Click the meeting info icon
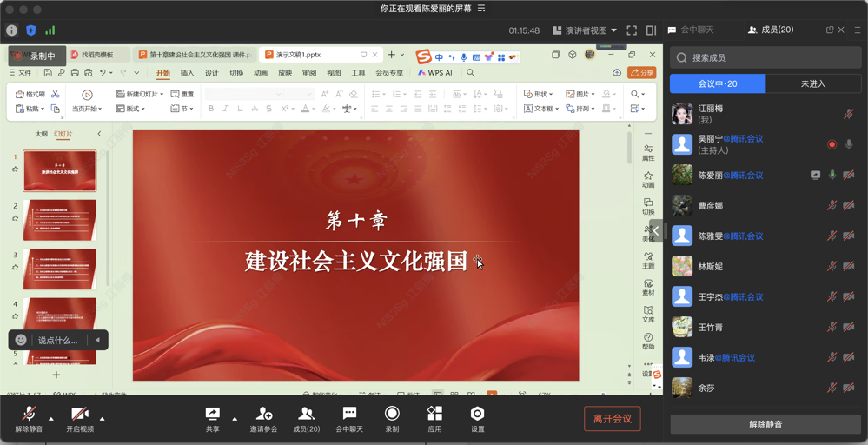868x445 pixels. click(x=12, y=30)
